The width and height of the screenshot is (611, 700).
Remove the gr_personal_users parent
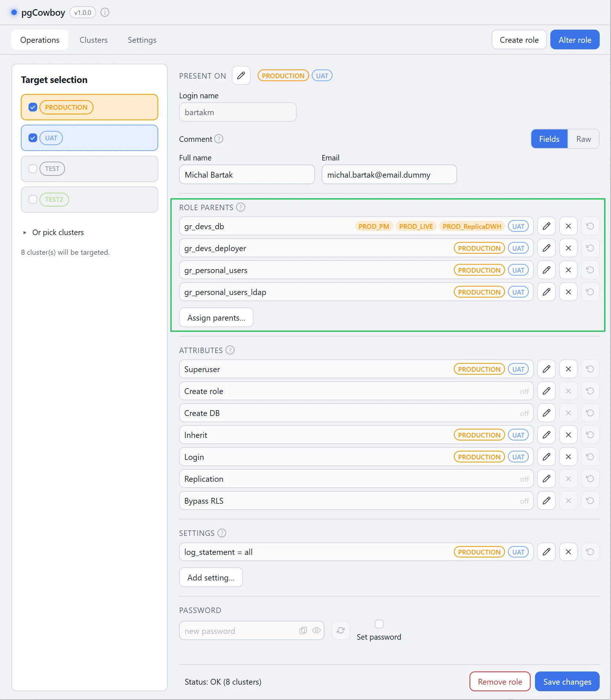click(568, 270)
